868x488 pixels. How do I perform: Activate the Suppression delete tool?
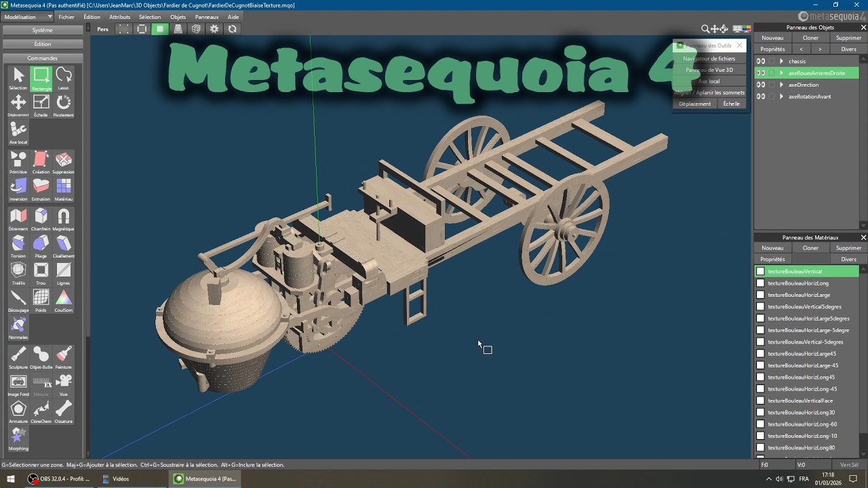coord(64,163)
